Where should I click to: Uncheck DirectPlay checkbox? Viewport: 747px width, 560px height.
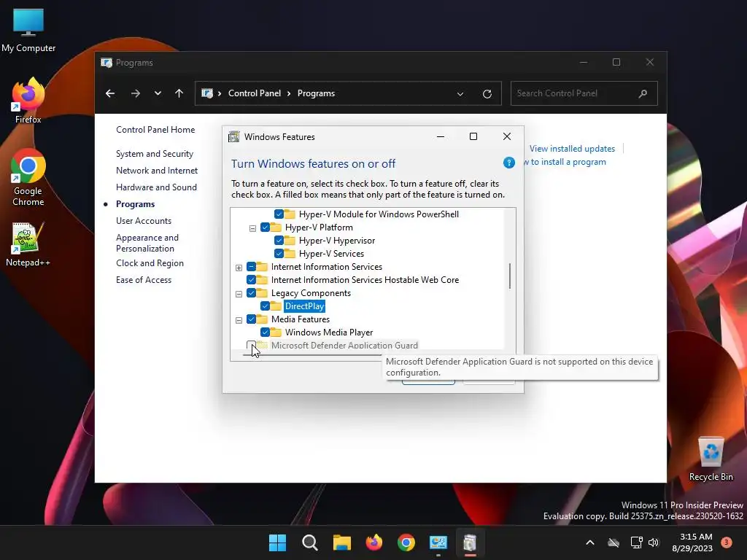(266, 306)
